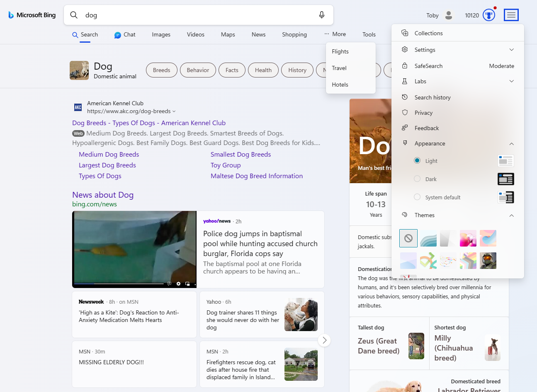The height and width of the screenshot is (392, 537).
Task: Click the Privacy shield icon
Action: [x=405, y=113]
